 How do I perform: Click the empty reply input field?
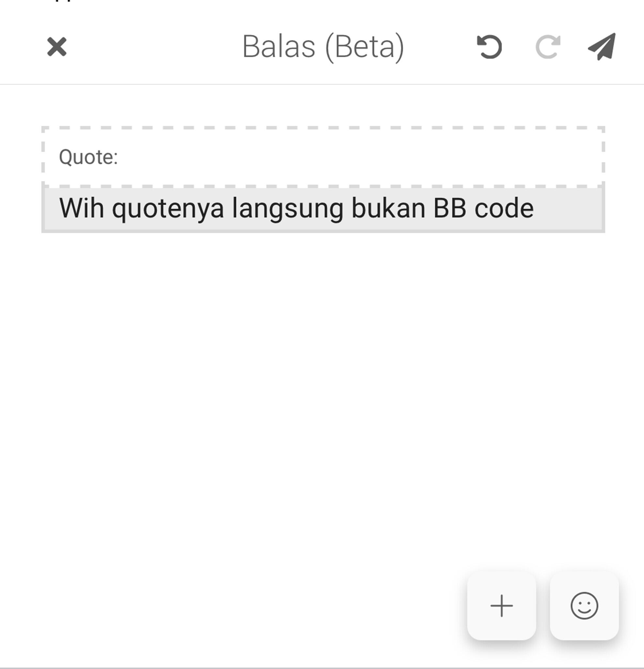pyautogui.click(x=322, y=269)
